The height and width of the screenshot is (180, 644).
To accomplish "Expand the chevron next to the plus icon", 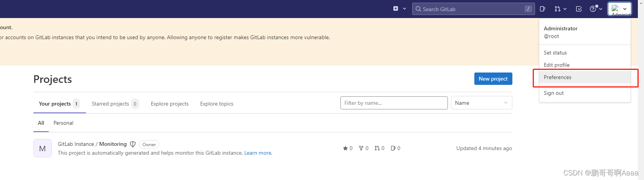I will click(x=405, y=8).
